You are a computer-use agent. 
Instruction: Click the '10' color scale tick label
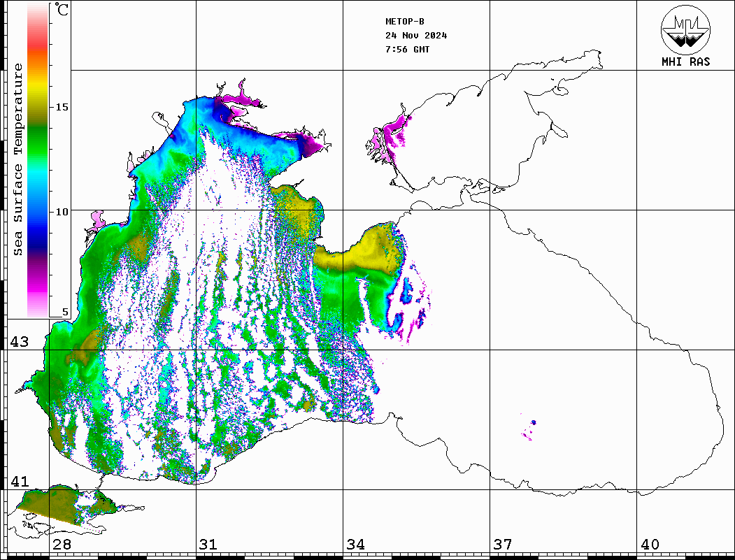(x=62, y=212)
